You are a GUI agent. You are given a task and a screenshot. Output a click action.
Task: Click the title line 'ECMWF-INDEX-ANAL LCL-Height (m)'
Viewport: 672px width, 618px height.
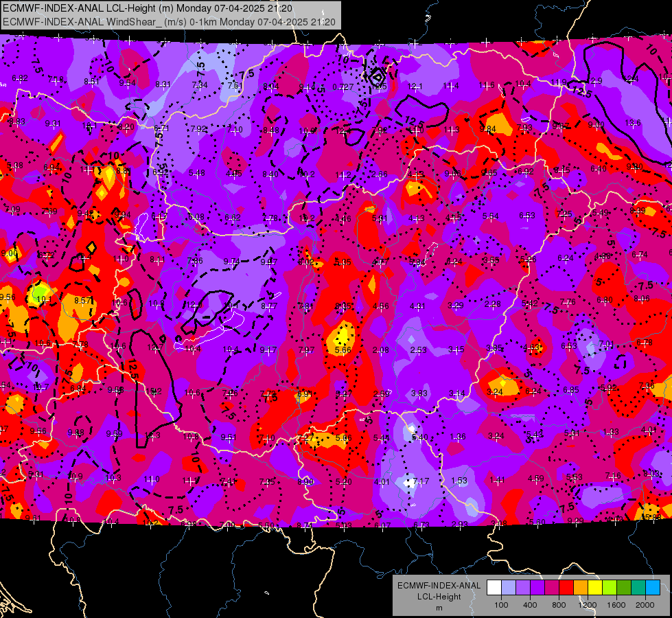point(89,8)
